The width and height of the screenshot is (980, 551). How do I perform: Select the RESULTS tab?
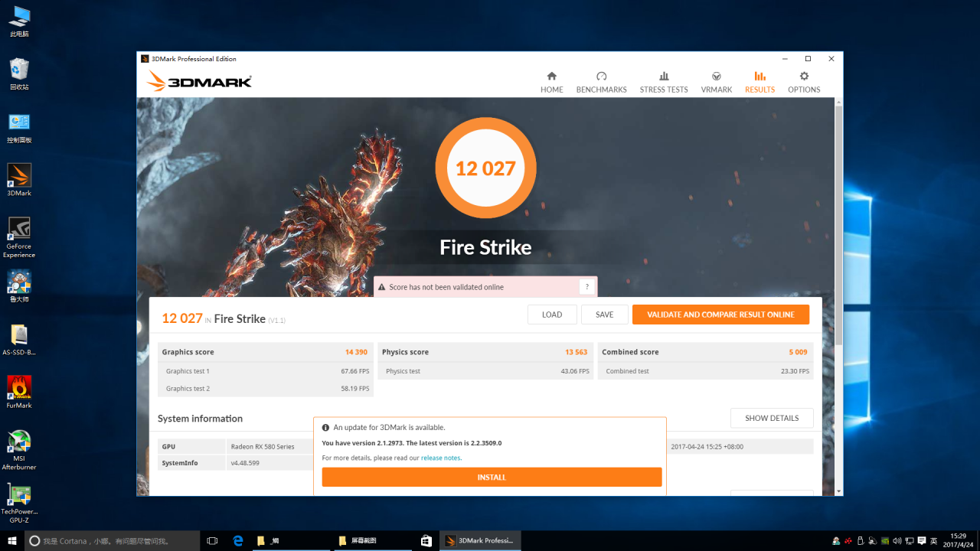[x=759, y=83]
